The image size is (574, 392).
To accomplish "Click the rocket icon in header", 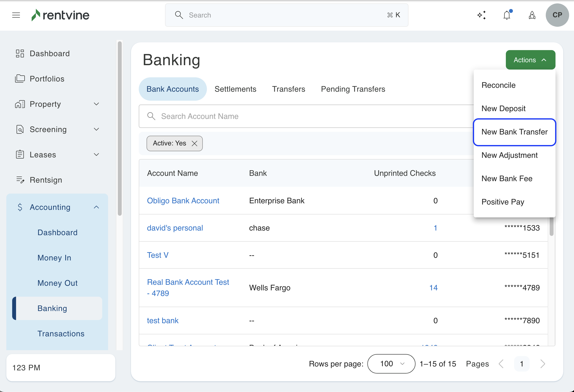I will coord(532,15).
